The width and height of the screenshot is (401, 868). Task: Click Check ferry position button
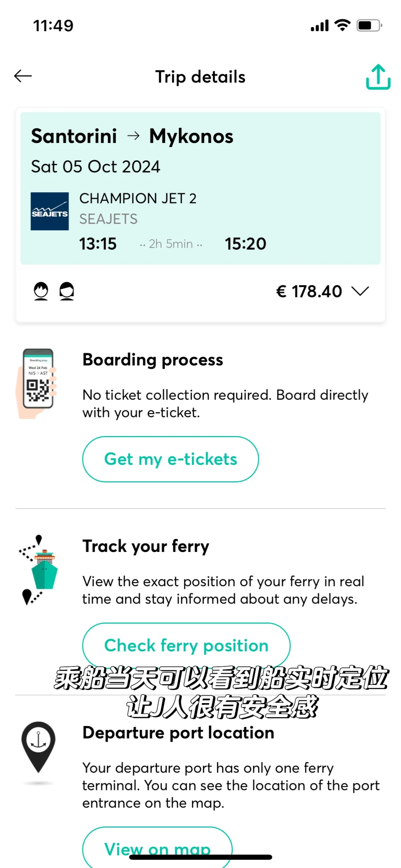[186, 646]
